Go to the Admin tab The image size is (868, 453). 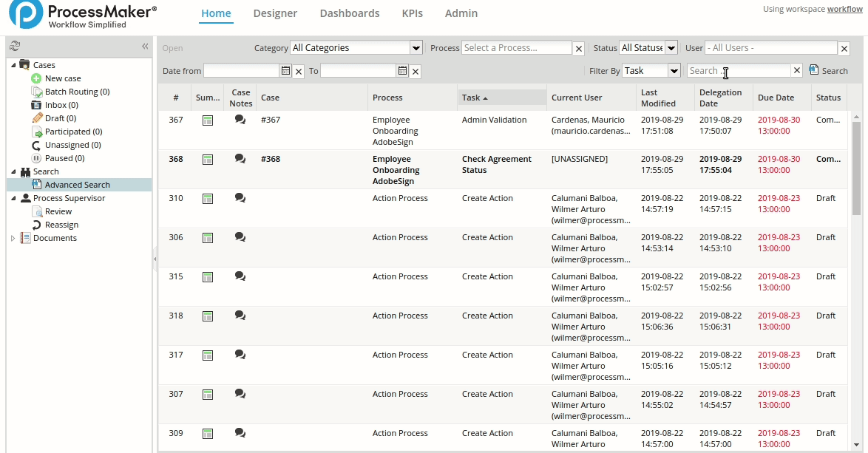(461, 13)
